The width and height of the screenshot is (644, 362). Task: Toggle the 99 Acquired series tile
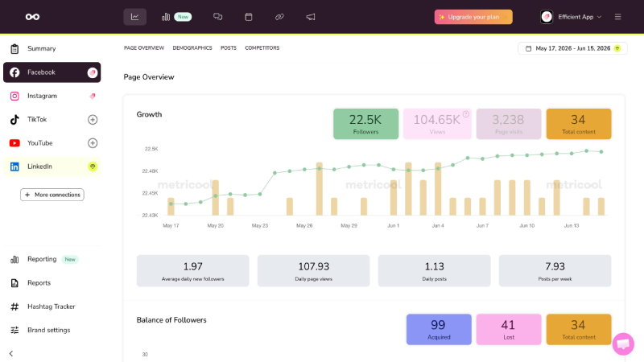pos(439,330)
